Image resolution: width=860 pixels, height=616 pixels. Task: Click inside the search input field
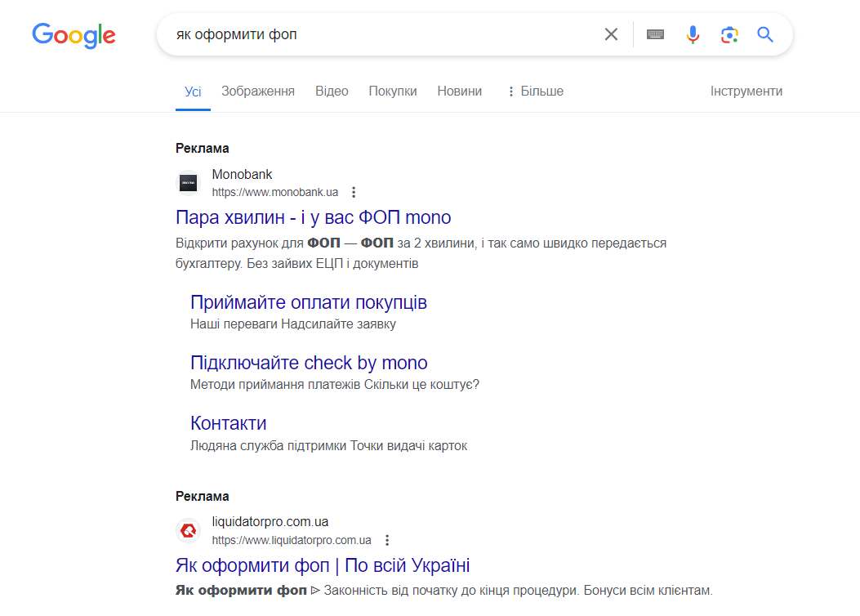(368, 34)
